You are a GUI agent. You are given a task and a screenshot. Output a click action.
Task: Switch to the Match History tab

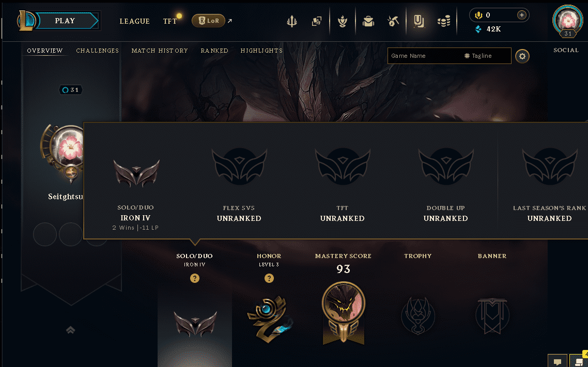[159, 51]
